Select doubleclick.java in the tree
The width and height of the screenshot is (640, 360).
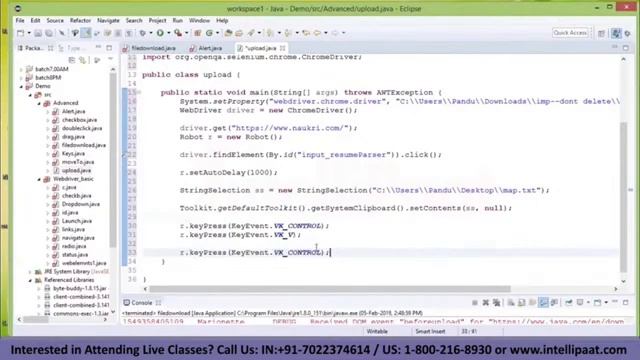pos(82,128)
